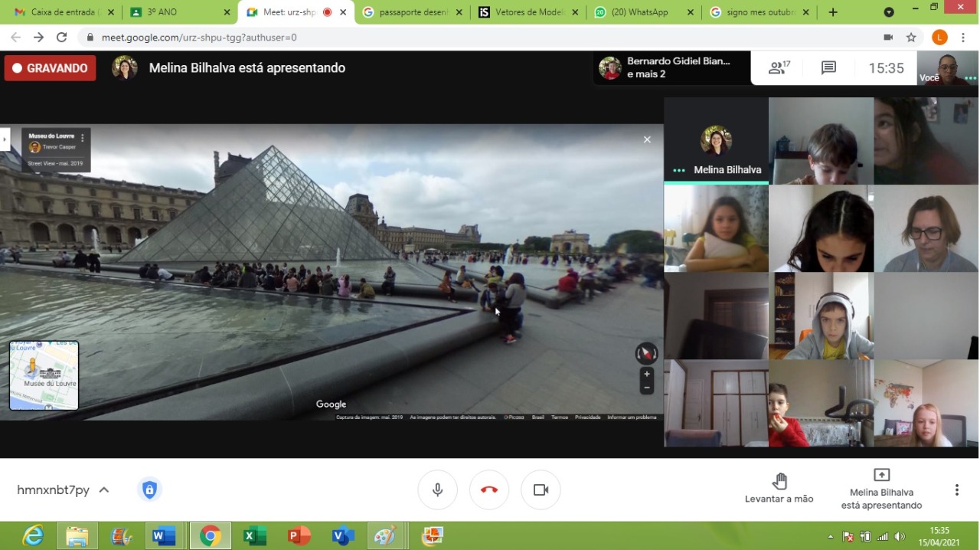Click Melina Bilhalva está apresentando button
980x550 pixels.
point(881,488)
